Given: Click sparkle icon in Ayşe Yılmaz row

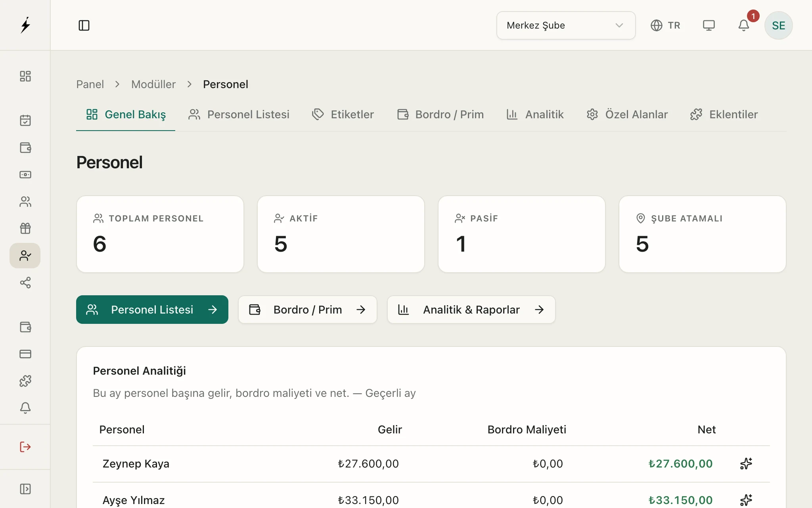Looking at the screenshot, I should click(x=746, y=500).
